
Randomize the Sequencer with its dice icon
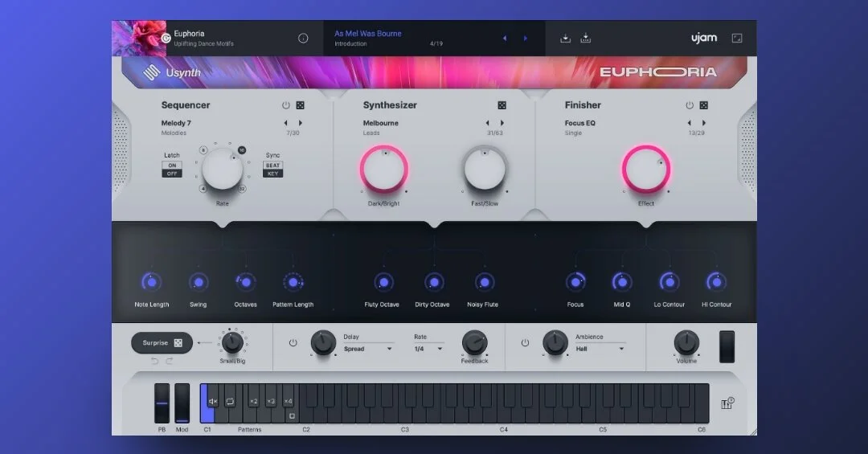click(x=300, y=105)
